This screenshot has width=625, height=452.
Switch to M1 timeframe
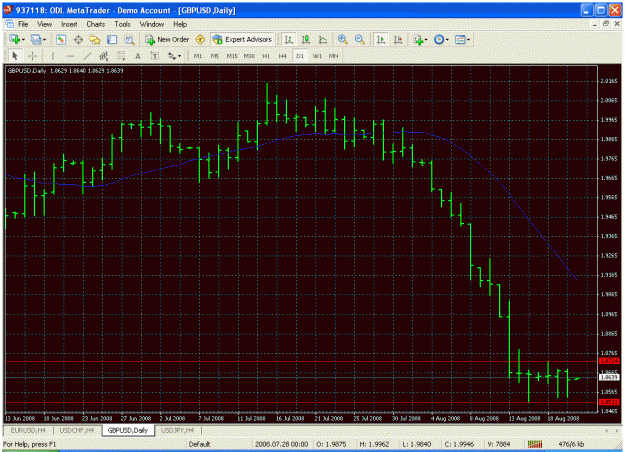[198, 56]
